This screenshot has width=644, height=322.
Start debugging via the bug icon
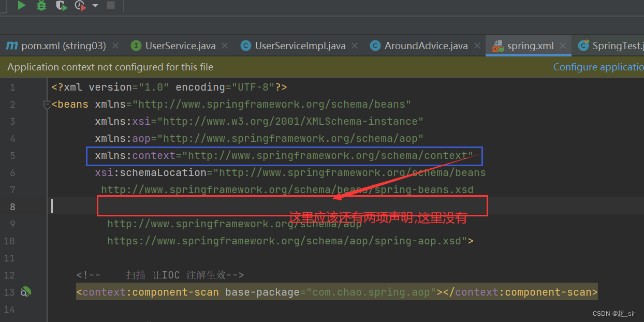point(41,6)
